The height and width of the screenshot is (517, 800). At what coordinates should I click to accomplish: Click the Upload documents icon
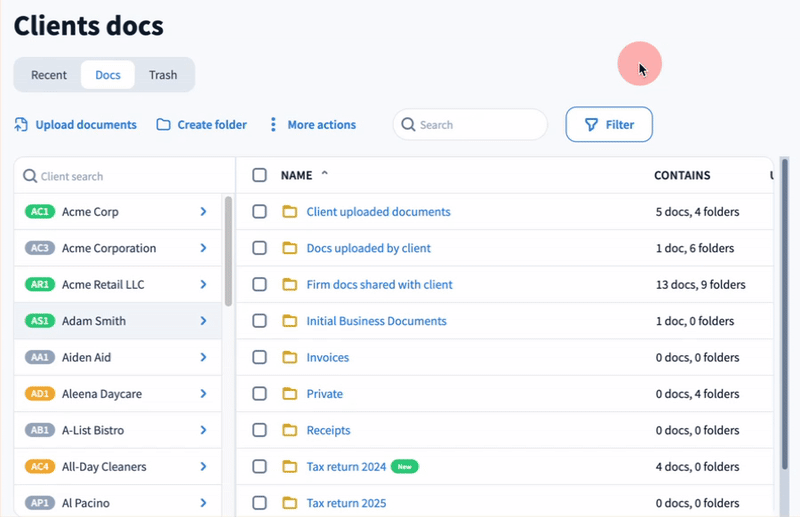pos(21,125)
